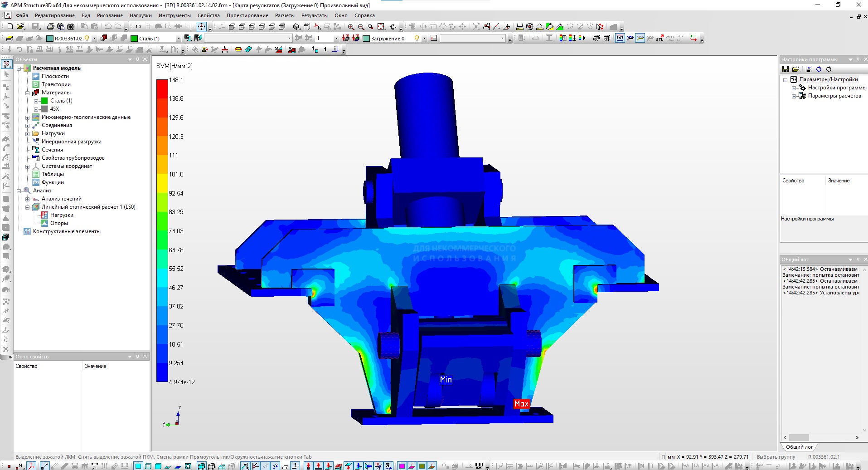Screen dimensions: 868x470
Task: Toggle the highlighted VAL values display button
Action: click(x=640, y=39)
